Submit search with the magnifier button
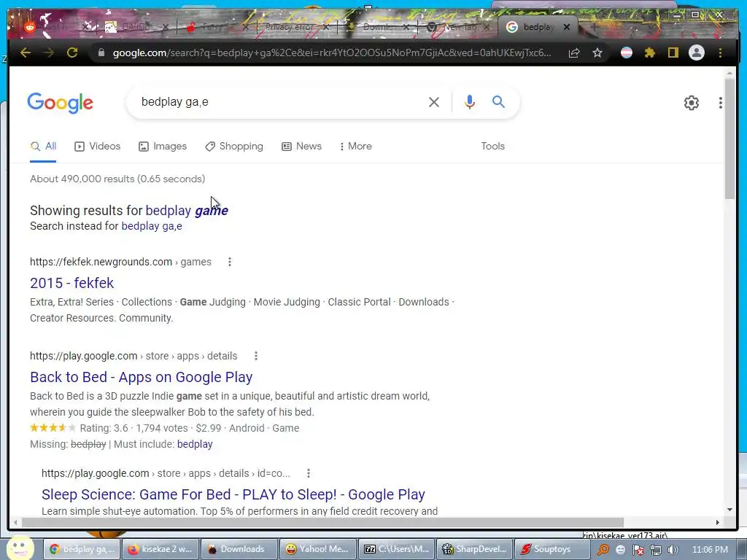This screenshot has height=560, width=747. 498,102
